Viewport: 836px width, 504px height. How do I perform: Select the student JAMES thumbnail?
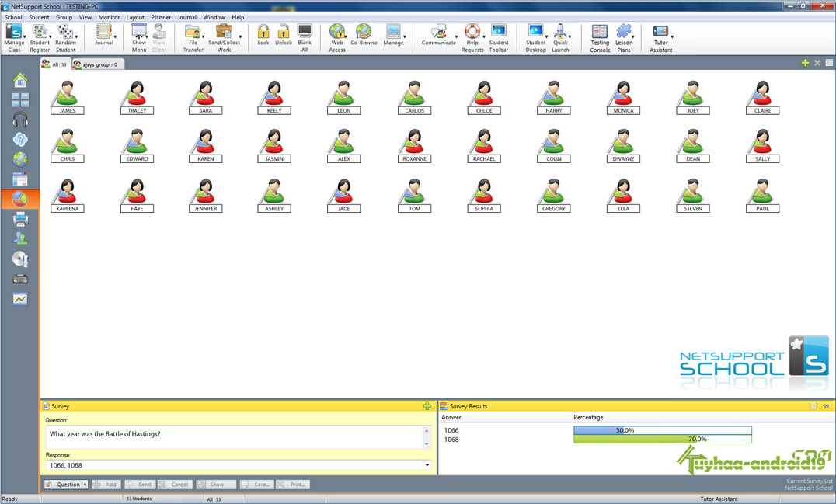67,98
